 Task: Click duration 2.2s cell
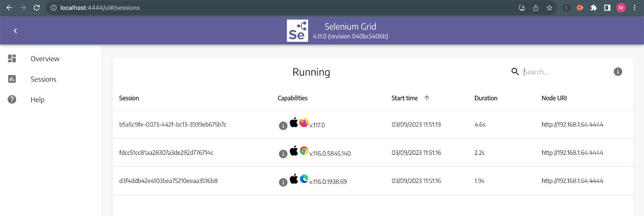[479, 153]
